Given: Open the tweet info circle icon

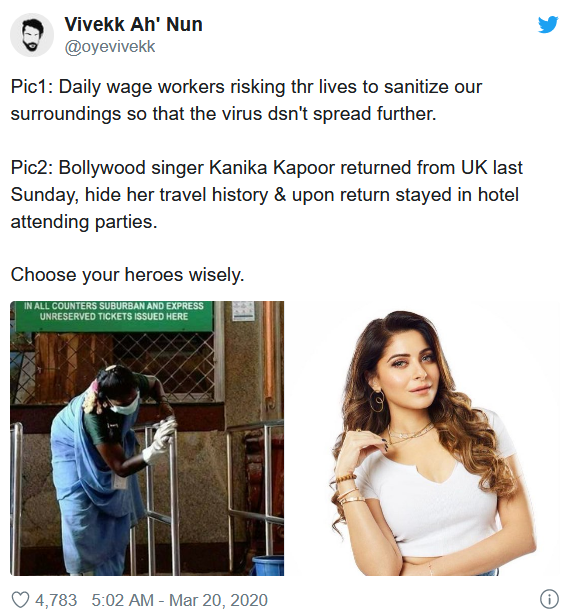Looking at the screenshot, I should pos(549,599).
